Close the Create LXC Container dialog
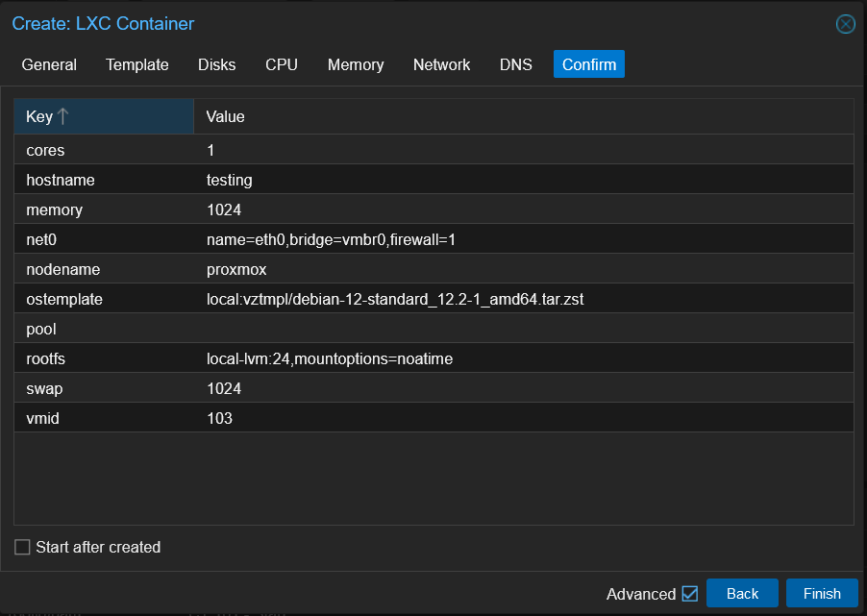Screen dimensions: 867x616 pyautogui.click(x=845, y=24)
